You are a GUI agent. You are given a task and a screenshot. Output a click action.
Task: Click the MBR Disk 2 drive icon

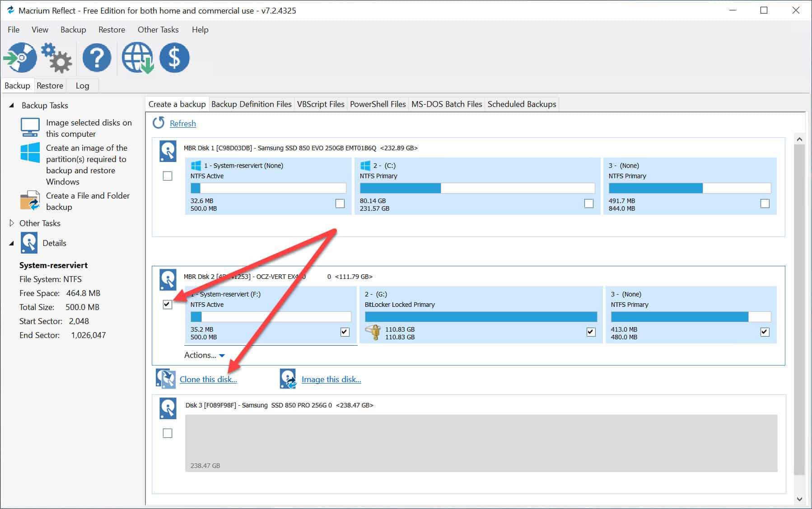click(168, 279)
